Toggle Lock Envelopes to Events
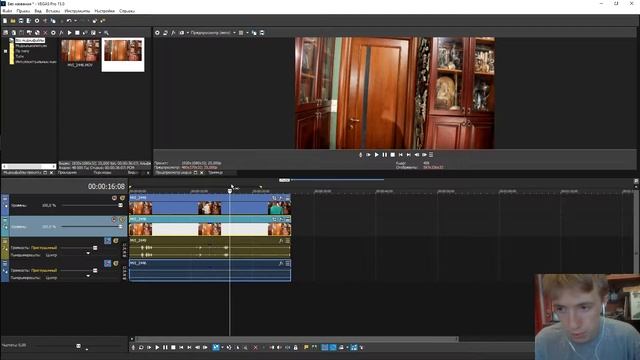 coord(354,347)
